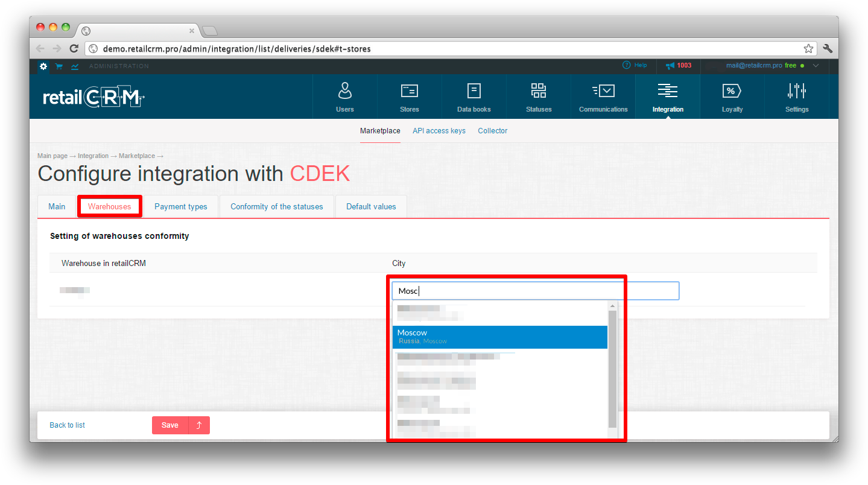The width and height of the screenshot is (868, 485).
Task: Reload the page in the browser
Action: tap(74, 49)
